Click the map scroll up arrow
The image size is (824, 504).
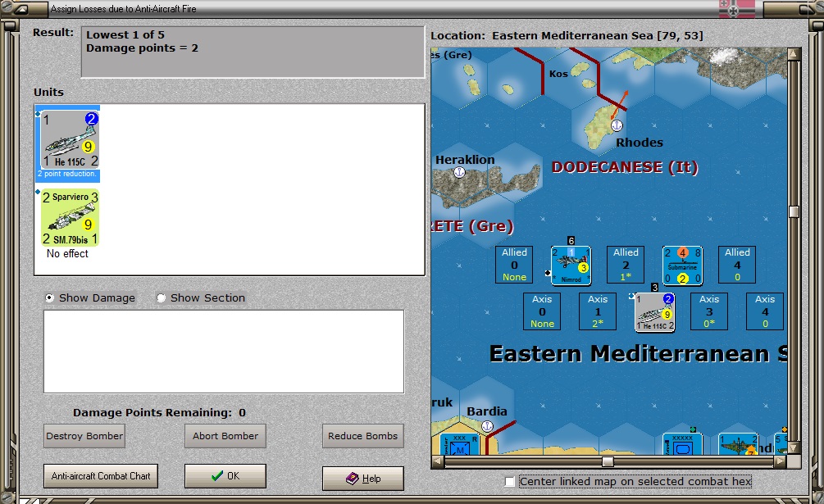pyautogui.click(x=794, y=54)
